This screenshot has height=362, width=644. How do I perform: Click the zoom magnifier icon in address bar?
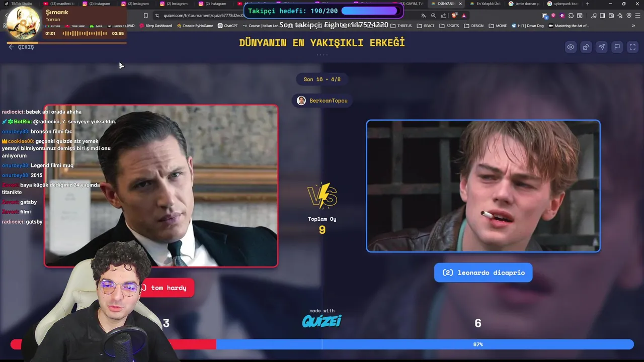(x=433, y=16)
